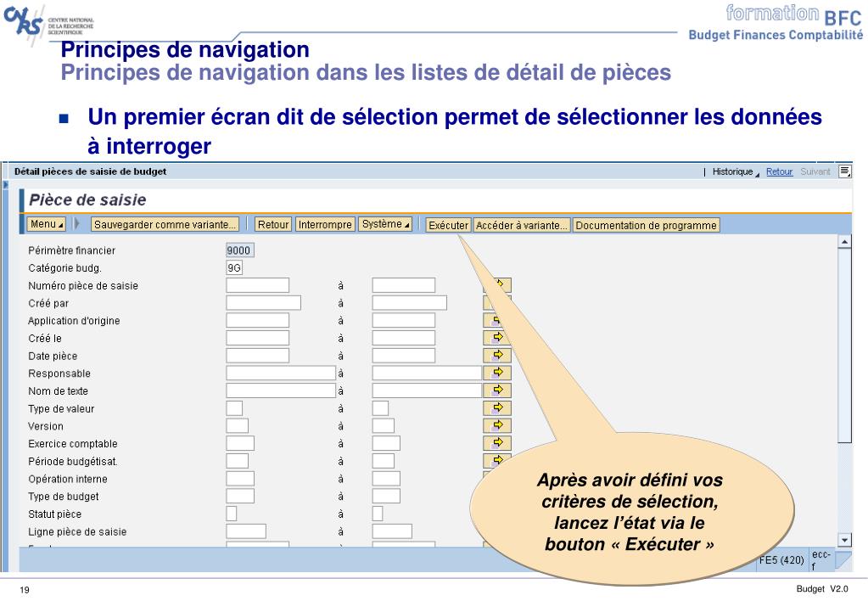The width and height of the screenshot is (868, 601).
Task: Click the Périmètre financier field showing 9000
Action: click(239, 250)
